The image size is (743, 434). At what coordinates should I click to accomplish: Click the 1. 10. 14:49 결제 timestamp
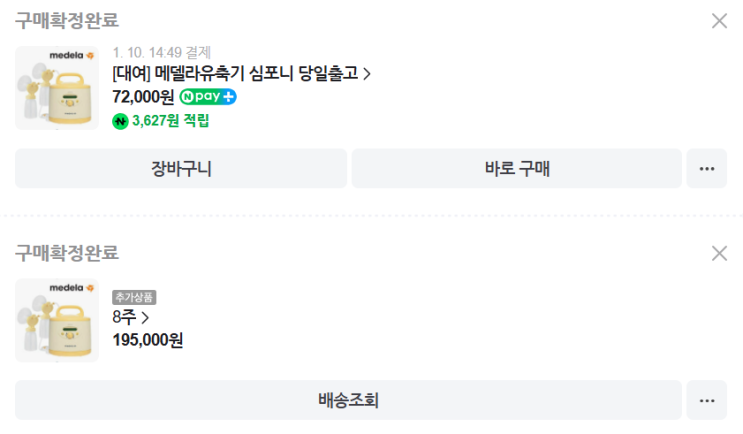point(161,52)
